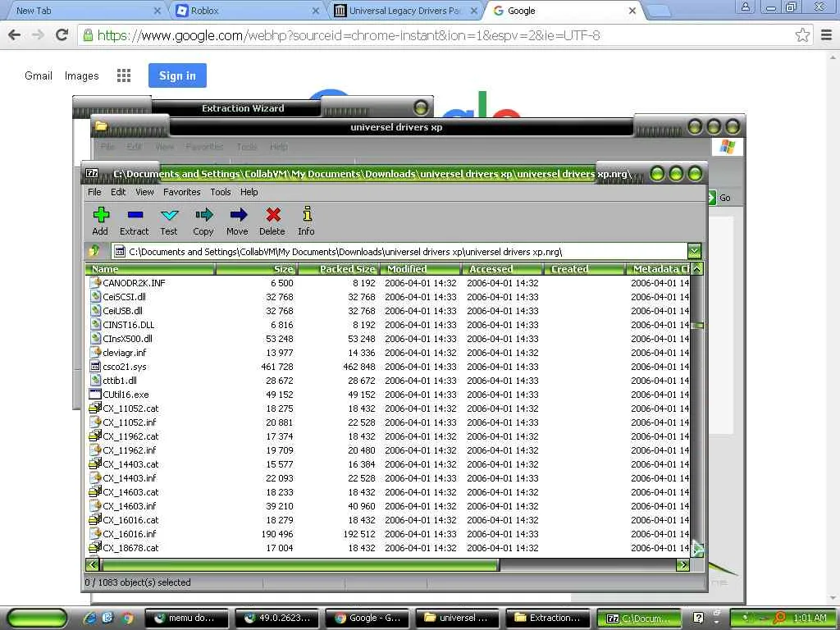Bookmark page with the star icon

[x=802, y=35]
